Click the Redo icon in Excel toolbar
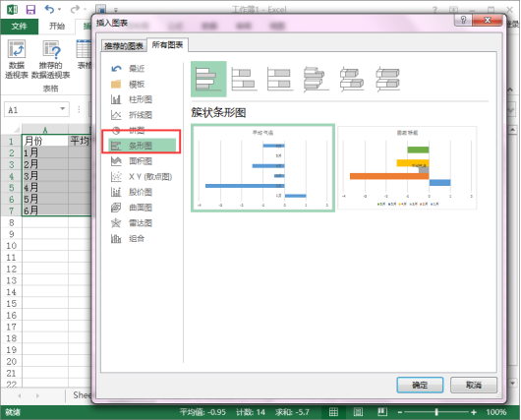Image resolution: width=521 pixels, height=420 pixels. tap(75, 9)
